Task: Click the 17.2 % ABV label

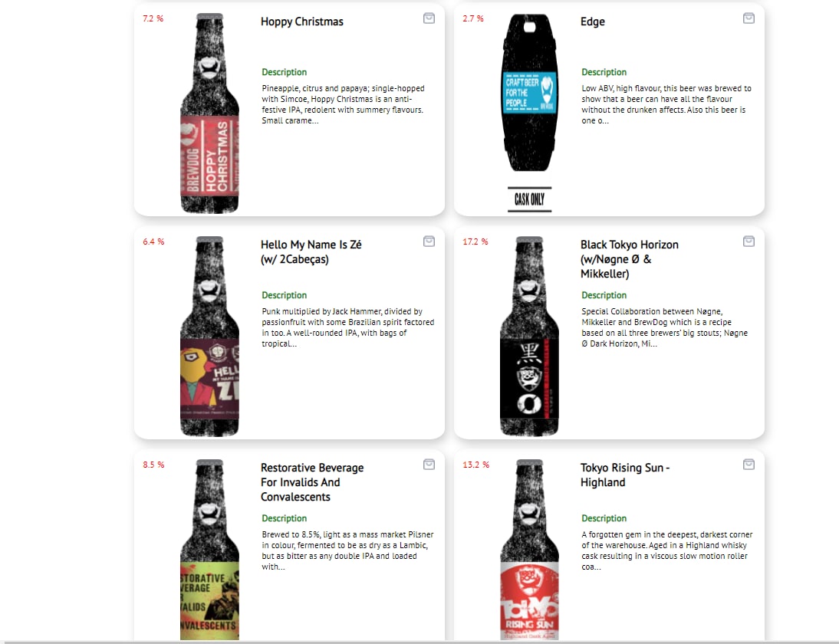Action: [x=475, y=242]
